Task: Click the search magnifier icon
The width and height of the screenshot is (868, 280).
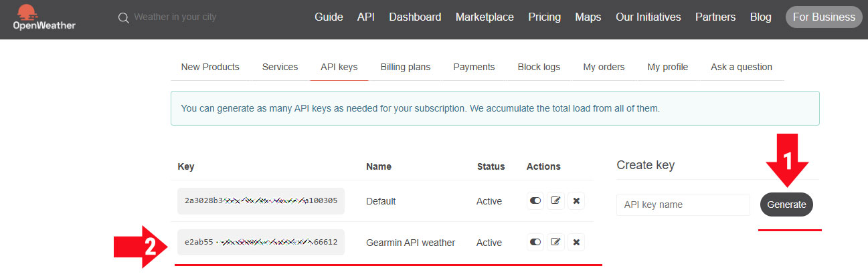Action: (x=123, y=18)
